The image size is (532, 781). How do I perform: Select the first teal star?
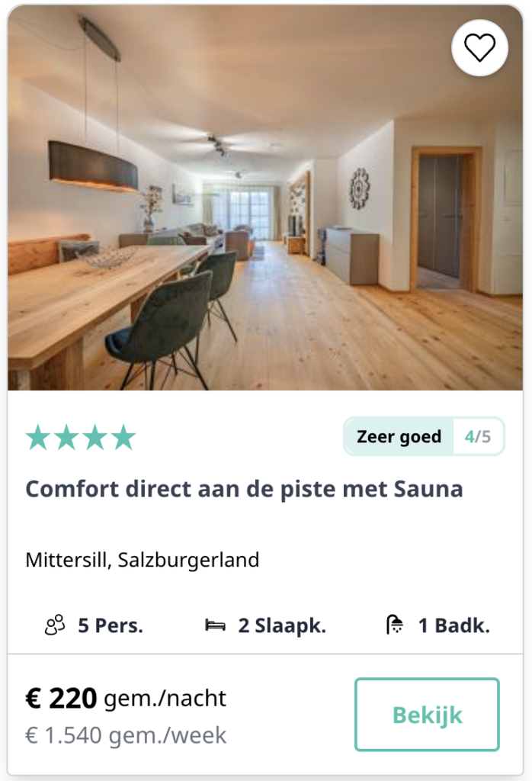(x=38, y=437)
